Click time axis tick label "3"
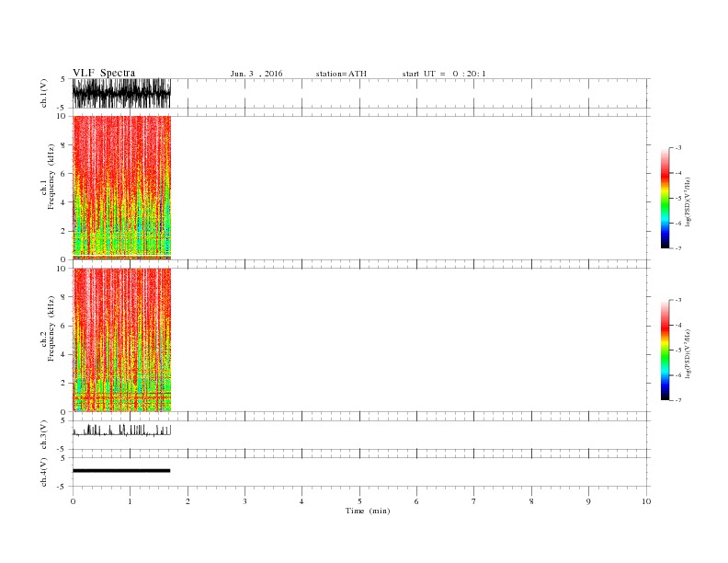The image size is (728, 563). click(x=245, y=501)
